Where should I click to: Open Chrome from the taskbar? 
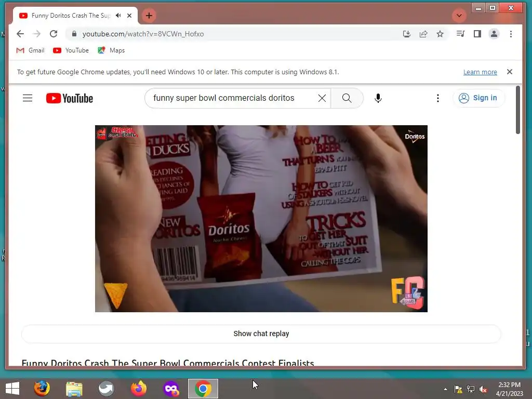203,389
